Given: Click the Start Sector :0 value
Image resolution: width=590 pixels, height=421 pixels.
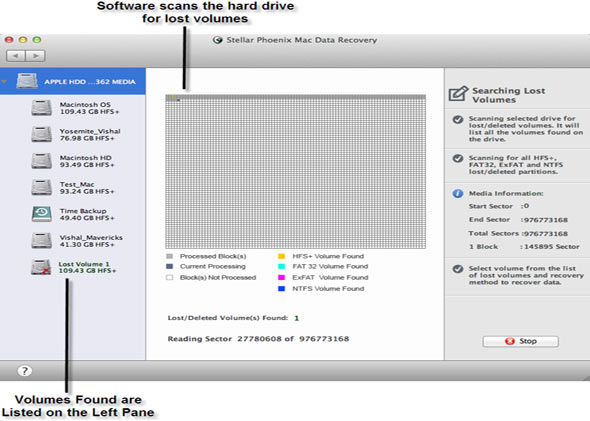Looking at the screenshot, I should (525, 206).
